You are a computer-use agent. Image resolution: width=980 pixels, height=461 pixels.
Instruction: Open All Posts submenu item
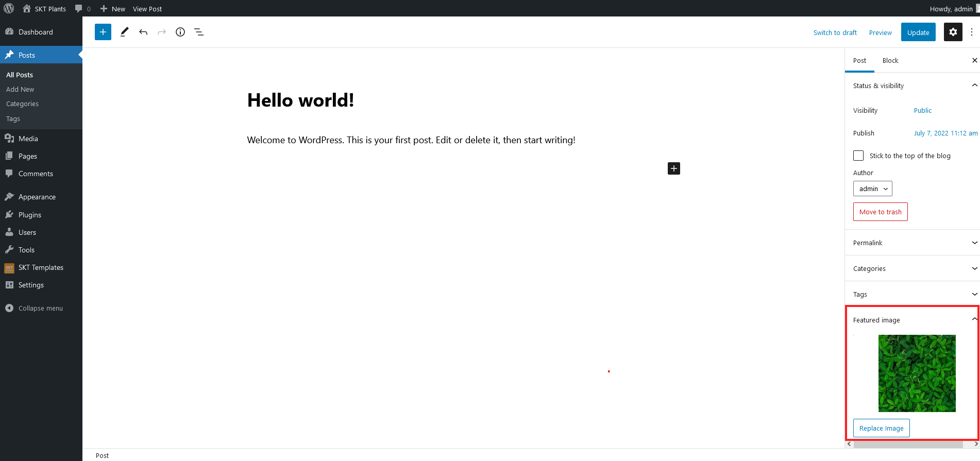click(x=20, y=75)
